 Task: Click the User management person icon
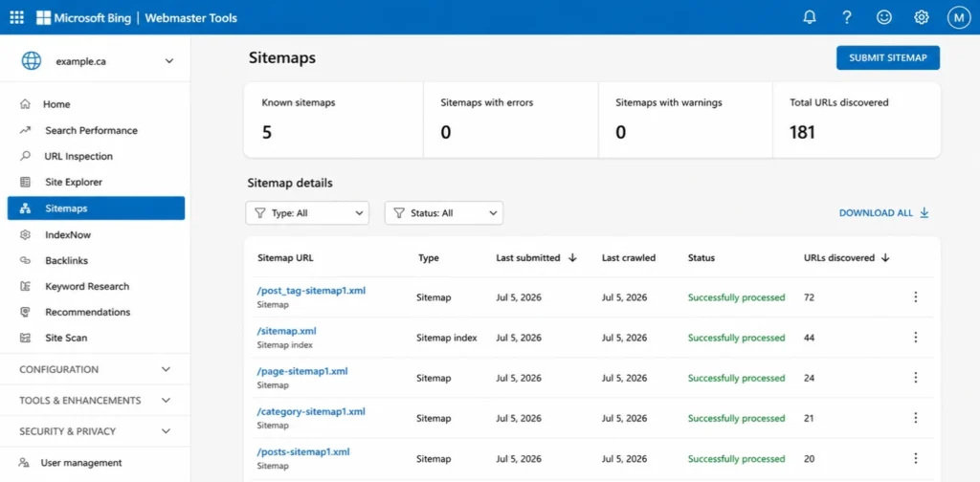[x=24, y=463]
